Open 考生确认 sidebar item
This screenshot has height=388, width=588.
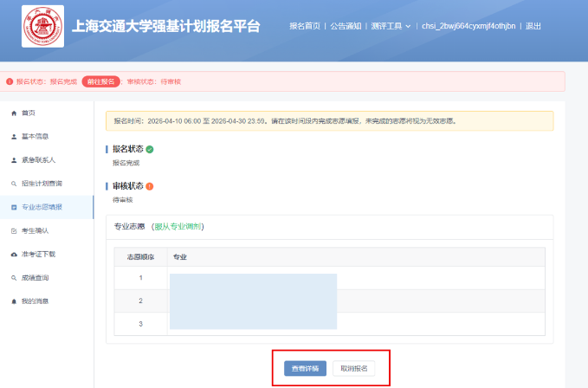[x=35, y=231]
